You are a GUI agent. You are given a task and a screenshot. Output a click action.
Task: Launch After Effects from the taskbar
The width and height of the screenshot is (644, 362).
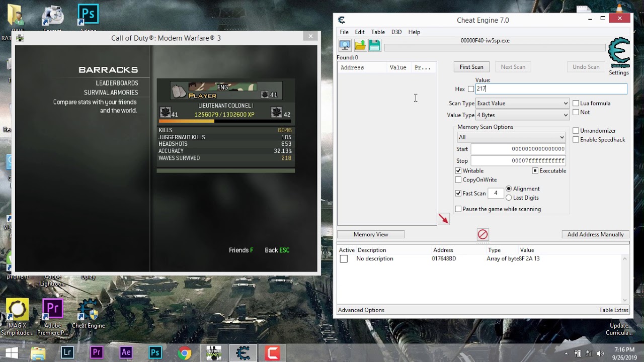[x=126, y=353]
